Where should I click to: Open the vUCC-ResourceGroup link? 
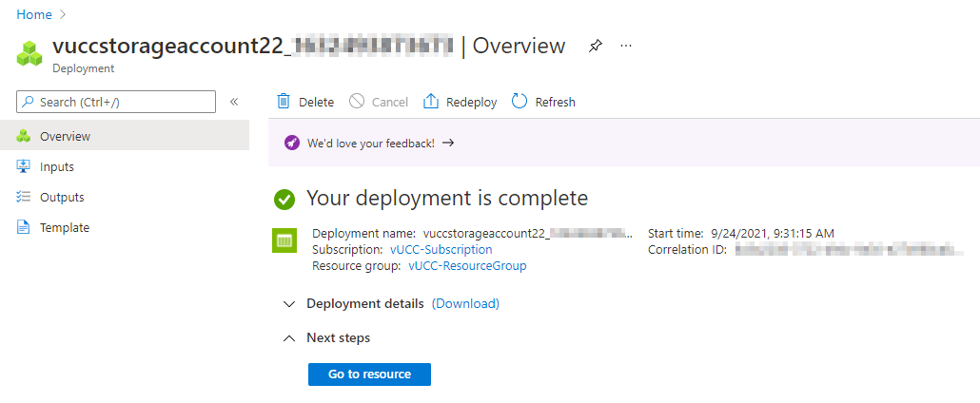coord(467,266)
